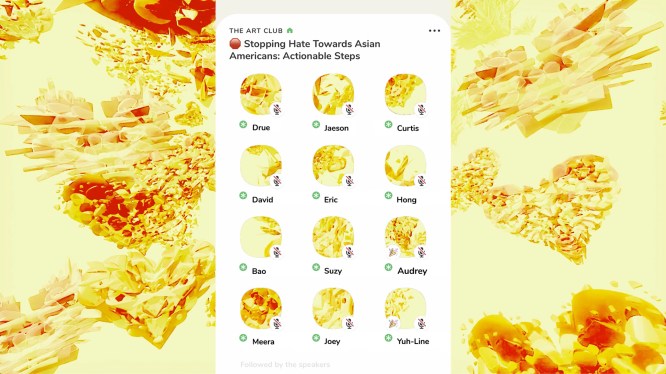Click the muted microphone badge on Drue's avatar
The image size is (666, 374).
point(277,110)
